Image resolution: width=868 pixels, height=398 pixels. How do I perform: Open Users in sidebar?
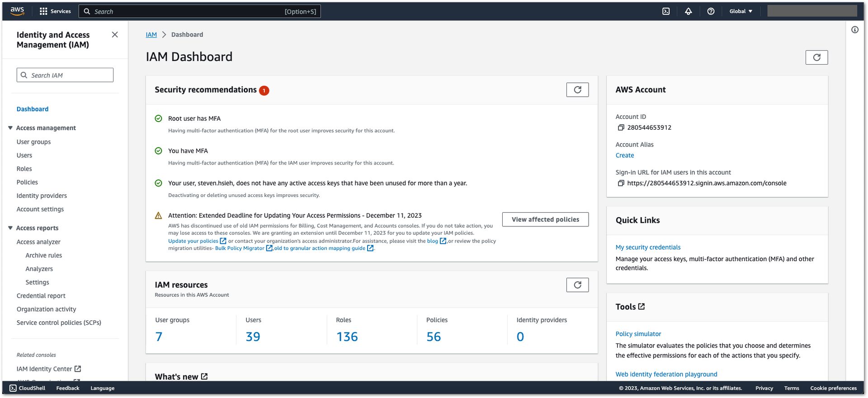click(x=24, y=155)
